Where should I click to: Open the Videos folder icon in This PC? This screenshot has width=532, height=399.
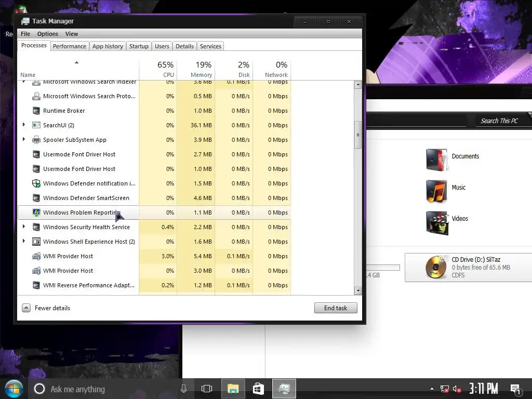[x=436, y=222]
